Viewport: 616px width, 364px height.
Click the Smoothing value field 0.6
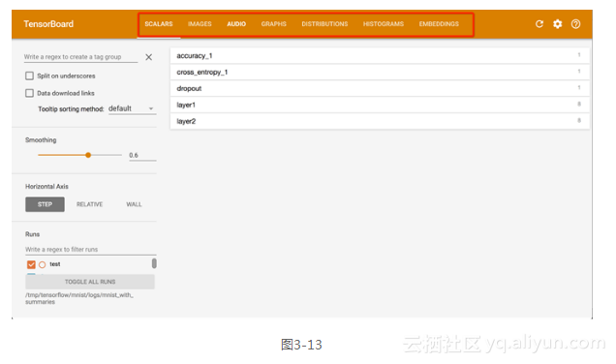pyautogui.click(x=142, y=156)
